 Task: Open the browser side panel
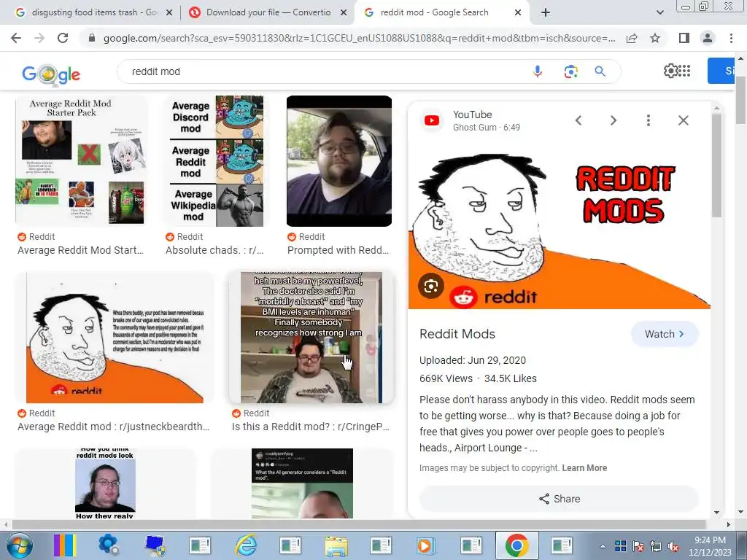(684, 38)
